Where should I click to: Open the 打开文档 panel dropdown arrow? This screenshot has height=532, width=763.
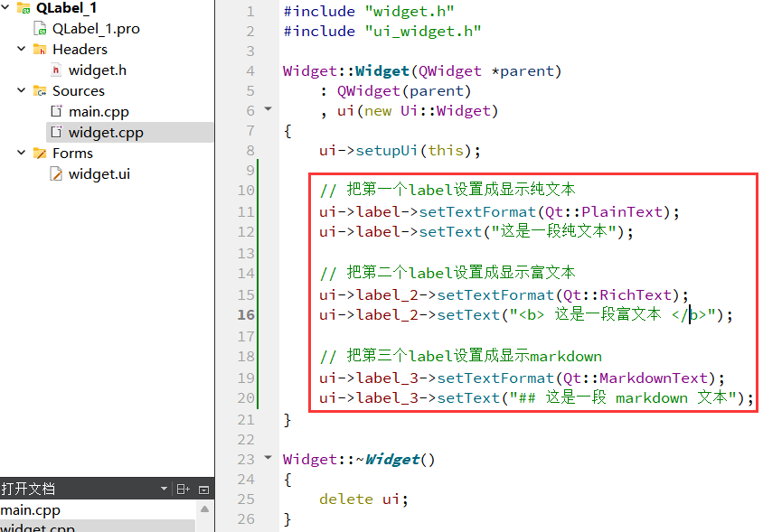pyautogui.click(x=164, y=489)
